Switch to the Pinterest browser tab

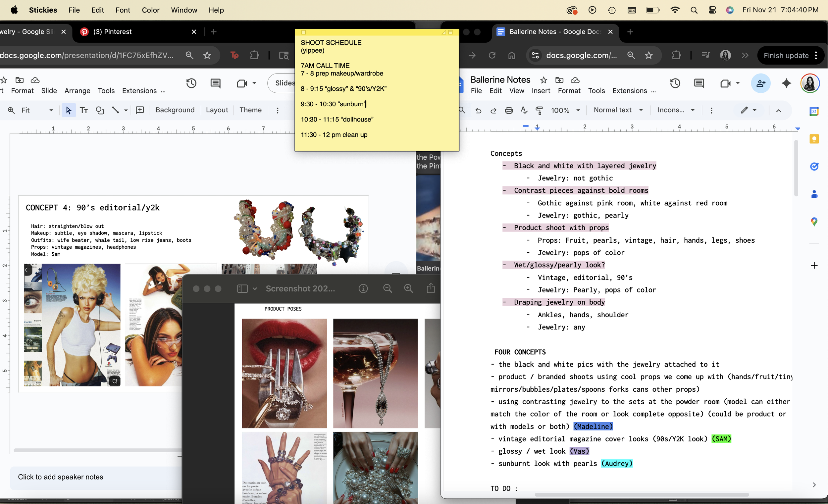(112, 31)
